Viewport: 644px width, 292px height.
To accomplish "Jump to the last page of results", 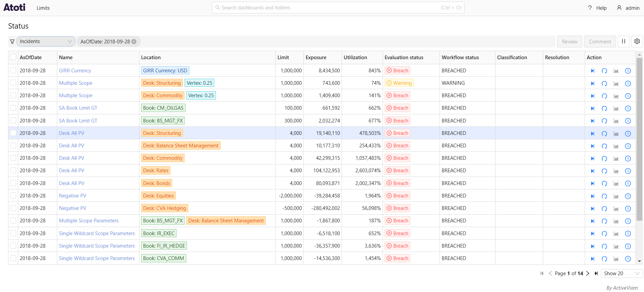I will coord(596,273).
